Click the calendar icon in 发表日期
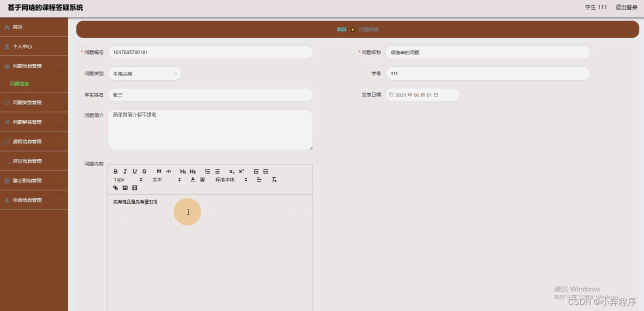Viewport: 644px width, 311px height. point(391,94)
